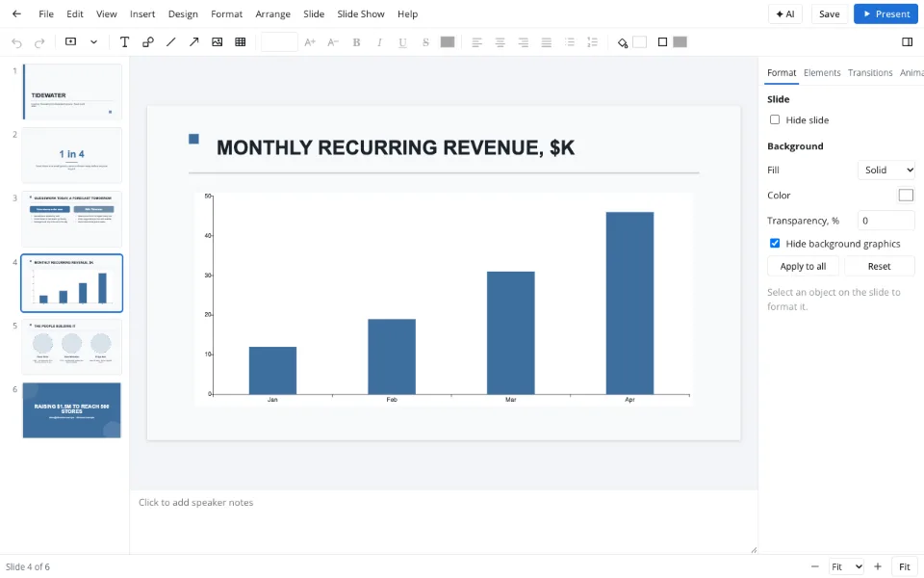Expand the new slide layout dropdown arrow
The width and height of the screenshot is (924, 578).
(x=93, y=41)
